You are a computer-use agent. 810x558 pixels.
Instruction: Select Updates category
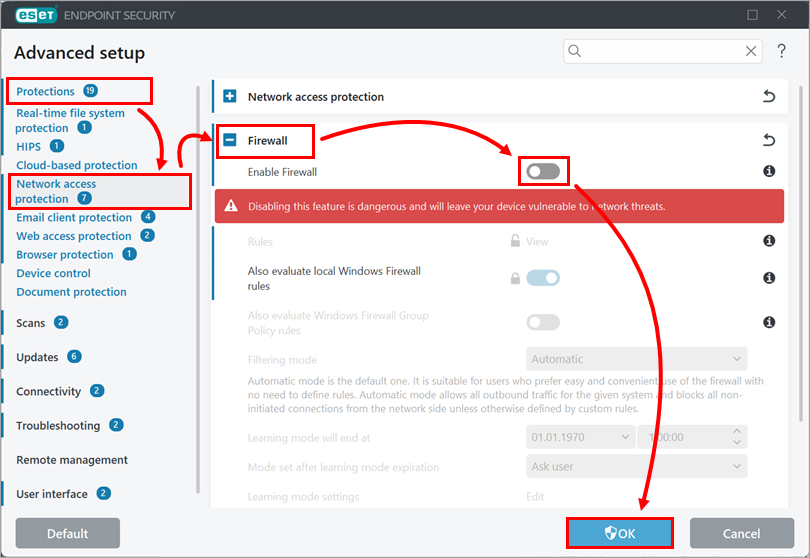tap(37, 357)
